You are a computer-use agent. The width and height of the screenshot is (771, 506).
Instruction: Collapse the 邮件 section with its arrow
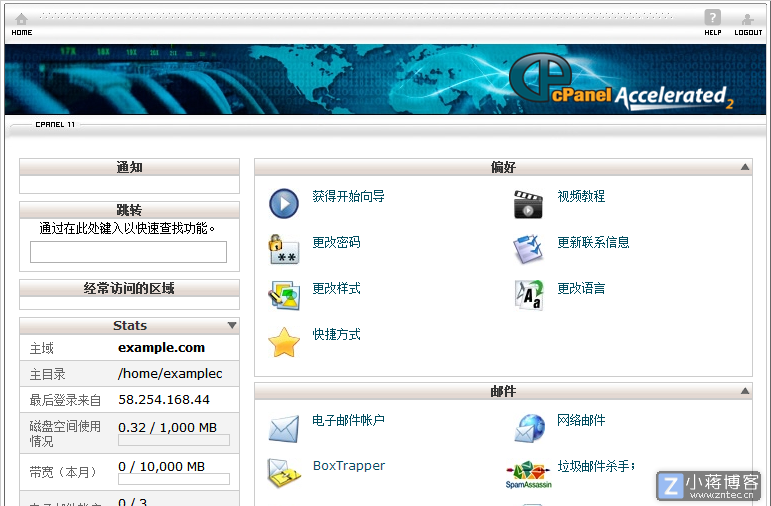(745, 391)
